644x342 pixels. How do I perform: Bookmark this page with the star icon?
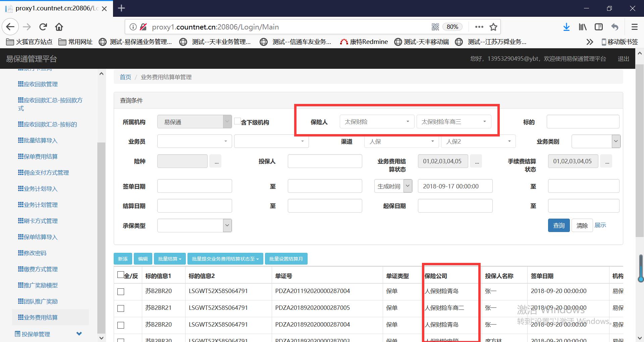[x=493, y=27]
